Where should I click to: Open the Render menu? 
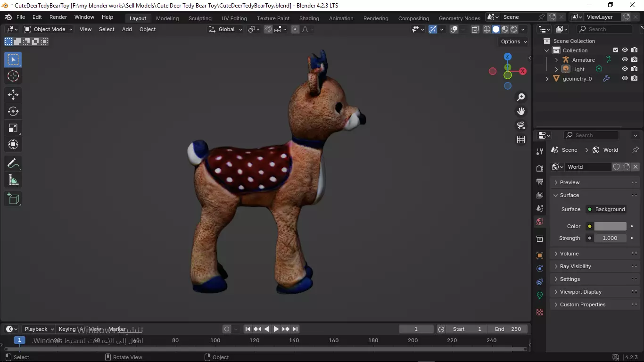(x=58, y=17)
